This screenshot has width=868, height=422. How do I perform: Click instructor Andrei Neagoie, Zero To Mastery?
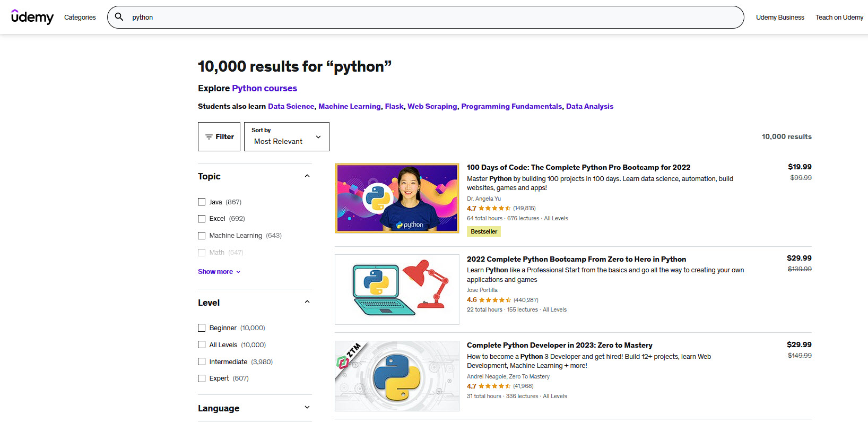(508, 376)
